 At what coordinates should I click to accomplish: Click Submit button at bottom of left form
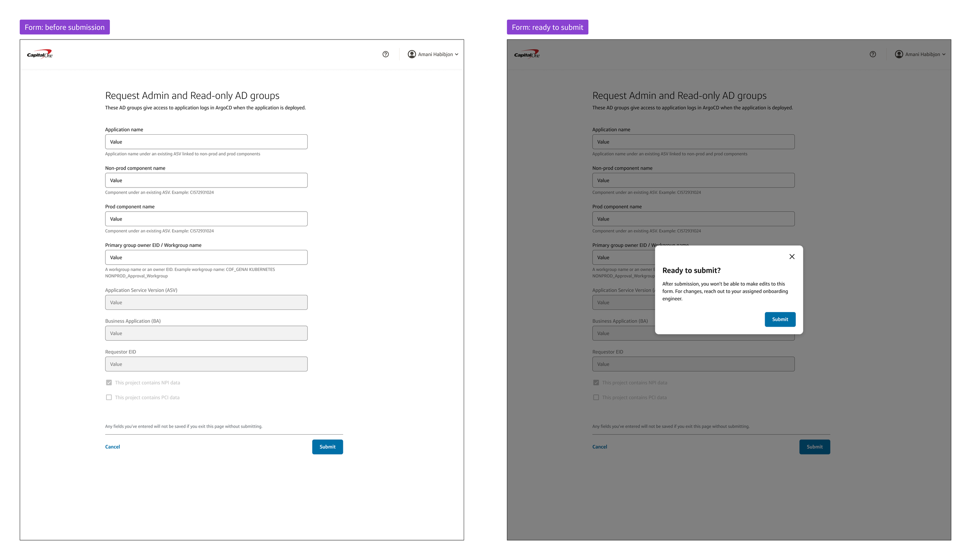pos(327,447)
